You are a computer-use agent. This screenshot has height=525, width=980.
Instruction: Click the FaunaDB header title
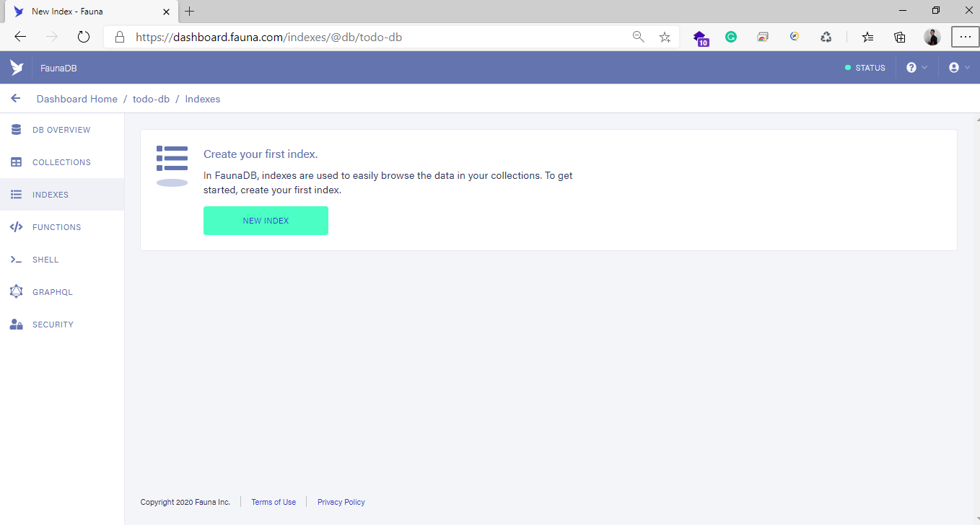pyautogui.click(x=58, y=68)
